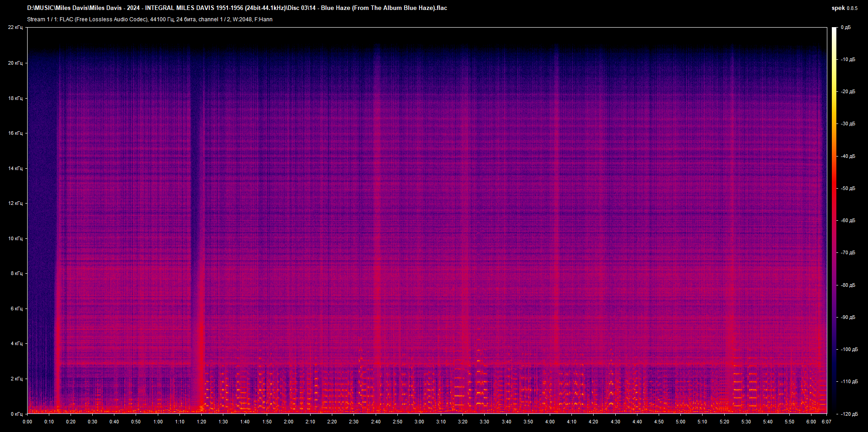868x432 pixels.
Task: Click the '10 кГц' frequency axis label
Action: pos(15,238)
